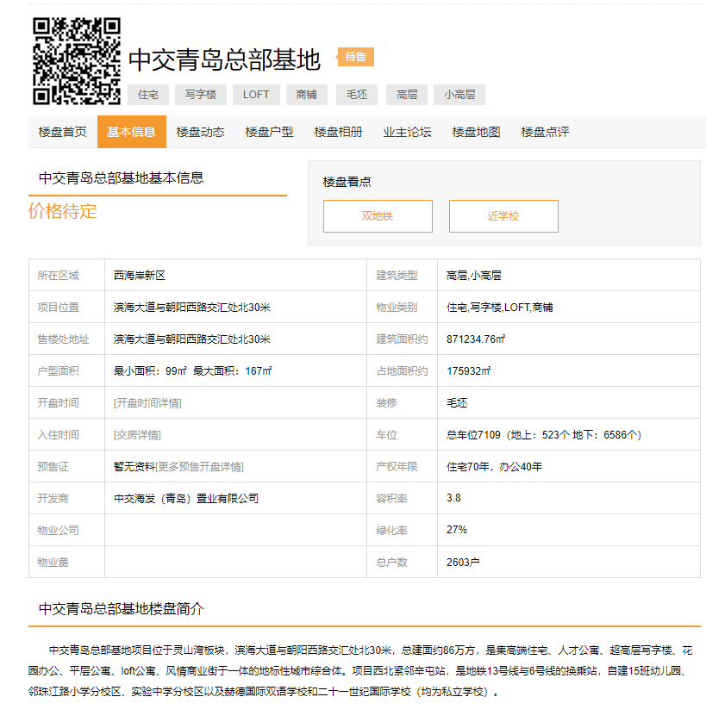The image size is (706, 728).
Task: Click the 装修 value 毛坯
Action: tap(457, 403)
